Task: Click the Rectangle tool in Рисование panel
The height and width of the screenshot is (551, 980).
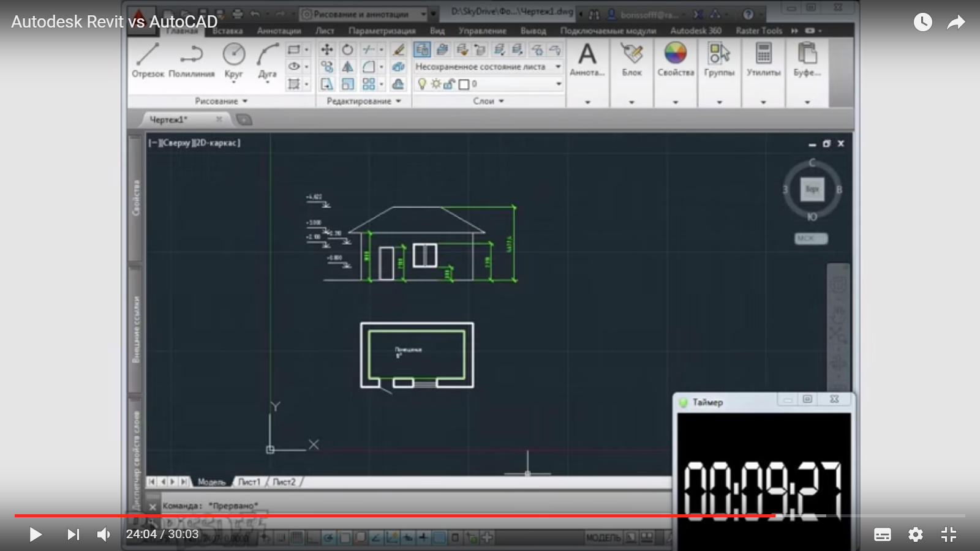Action: (294, 50)
